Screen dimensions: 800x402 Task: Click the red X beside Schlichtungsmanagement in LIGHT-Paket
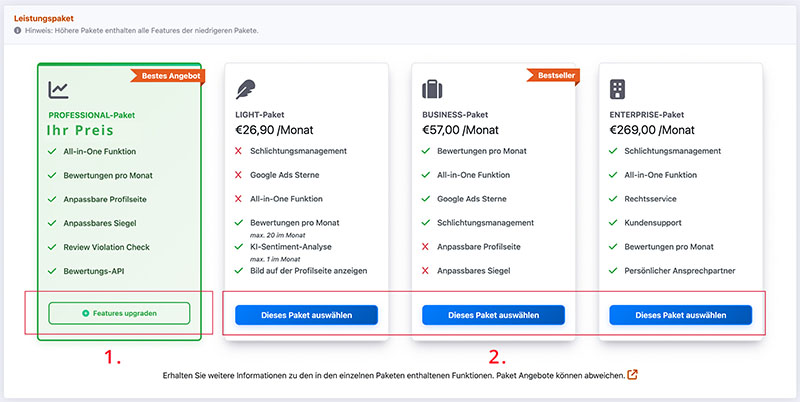tap(238, 151)
